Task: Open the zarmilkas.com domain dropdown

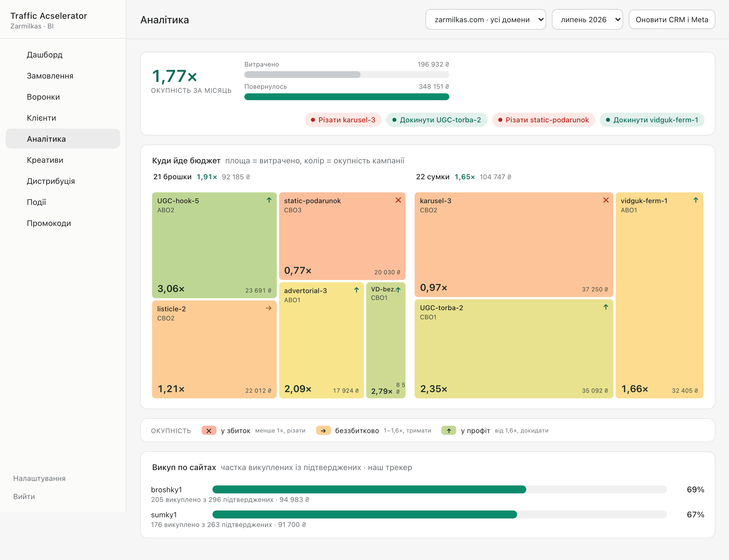Action: click(486, 20)
